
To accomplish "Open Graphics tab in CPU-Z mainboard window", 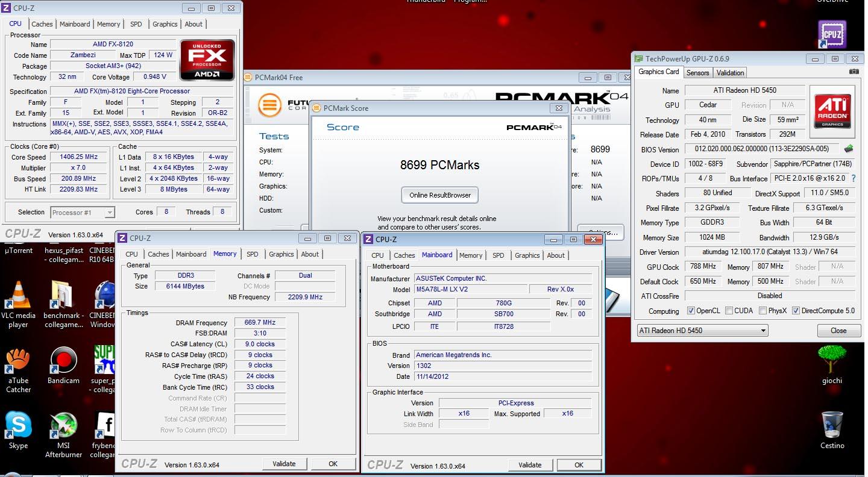I will coord(527,255).
